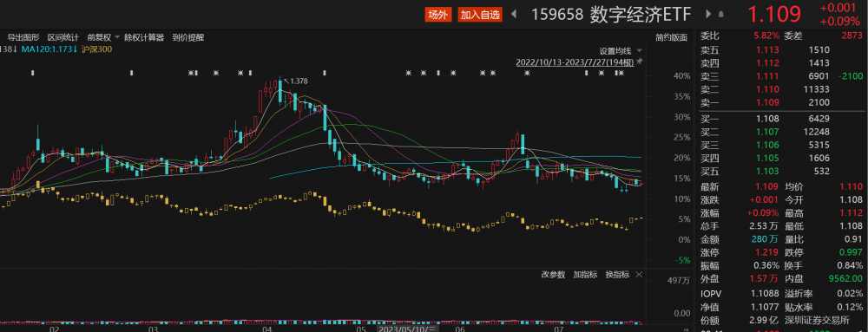Screen dimensions: 868x332
Task: Toggle the 沪深300 overlay comparison label
Action: tap(96, 49)
